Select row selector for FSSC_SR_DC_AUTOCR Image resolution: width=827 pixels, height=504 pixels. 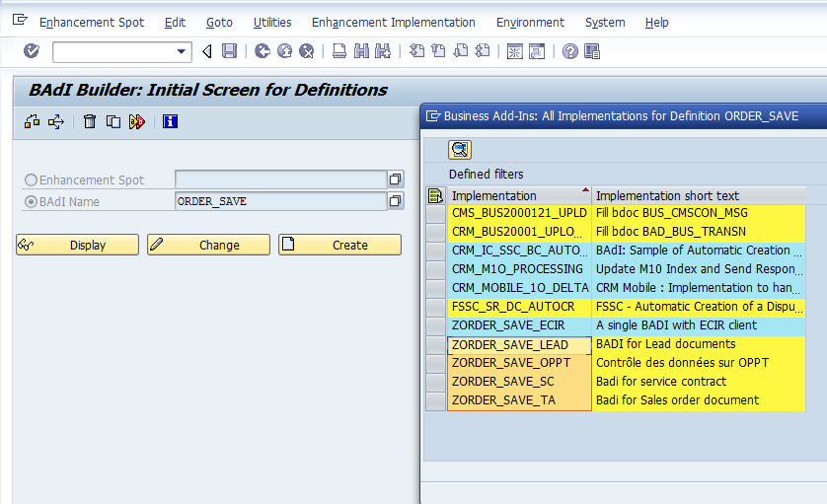click(x=435, y=307)
